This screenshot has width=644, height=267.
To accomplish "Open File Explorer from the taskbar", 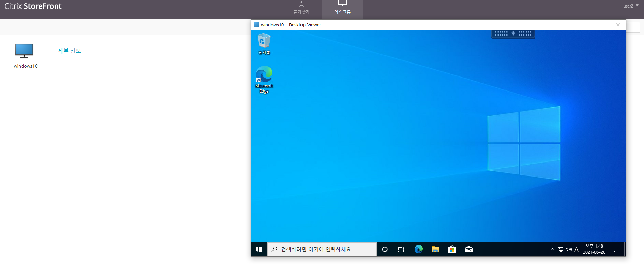I will pyautogui.click(x=435, y=249).
